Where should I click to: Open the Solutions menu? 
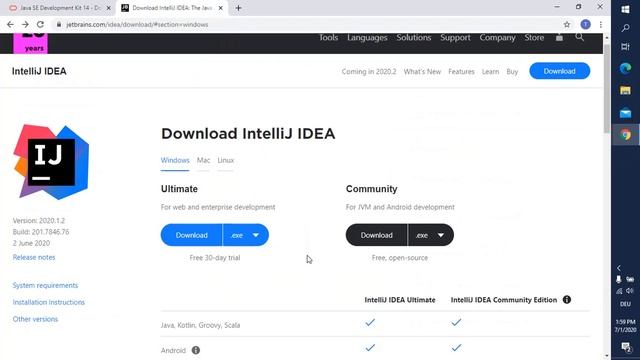point(414,38)
